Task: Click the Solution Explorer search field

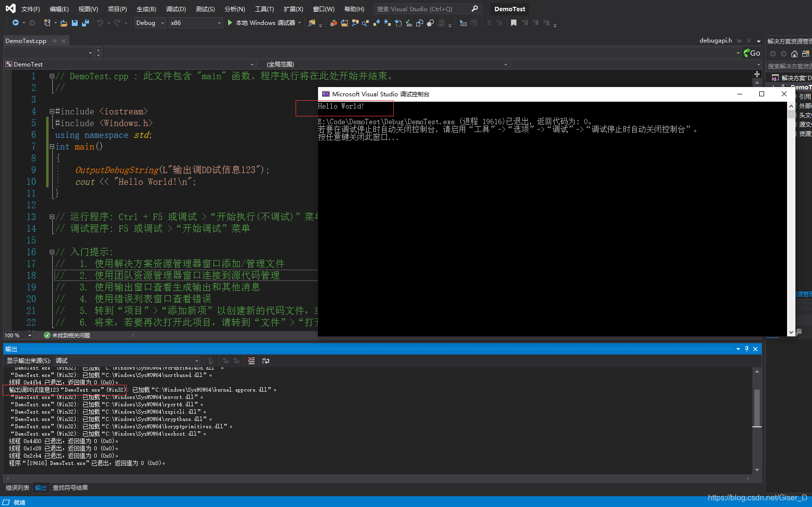Action: [x=789, y=66]
